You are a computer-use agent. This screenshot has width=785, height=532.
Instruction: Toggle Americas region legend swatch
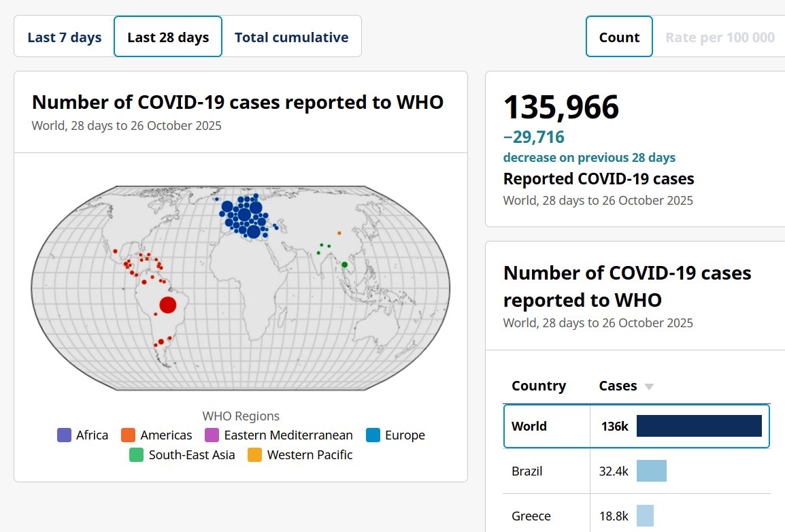129,435
